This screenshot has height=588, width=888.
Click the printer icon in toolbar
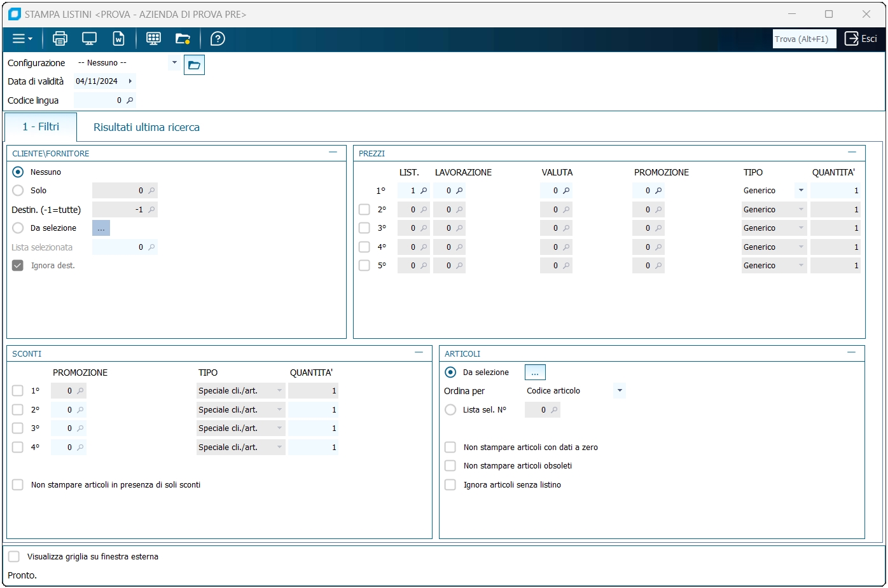coord(60,39)
